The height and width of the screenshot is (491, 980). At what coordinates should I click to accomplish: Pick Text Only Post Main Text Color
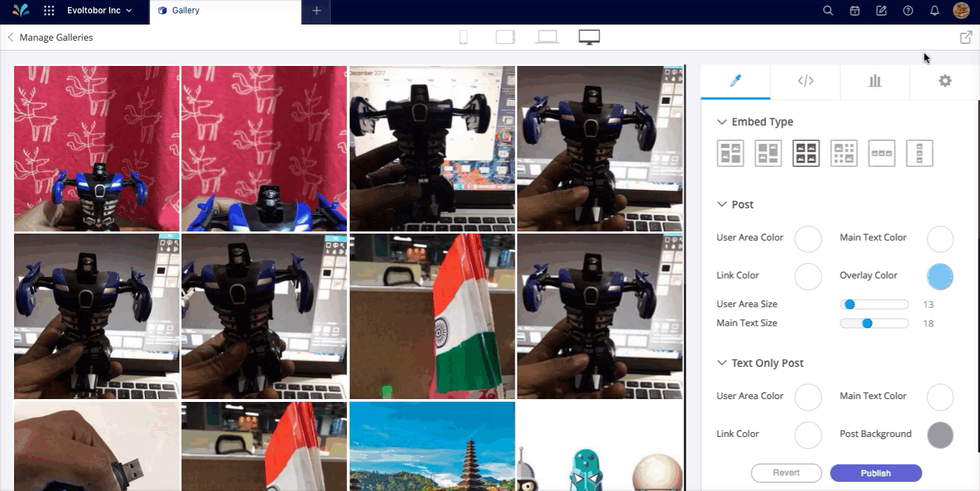tap(940, 397)
